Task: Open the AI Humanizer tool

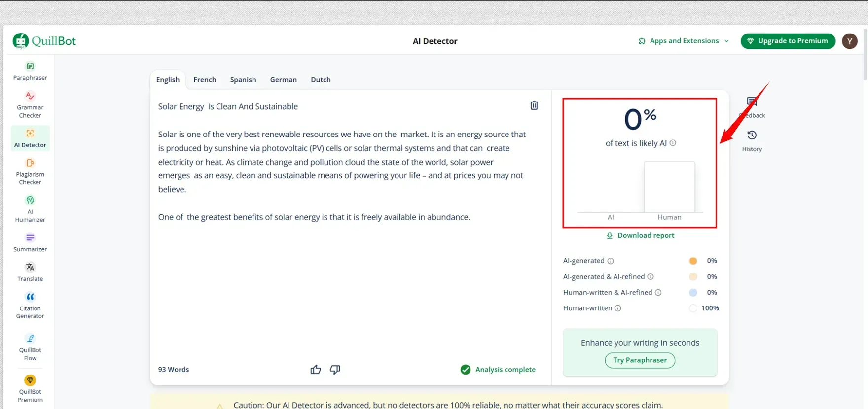Action: [30, 209]
